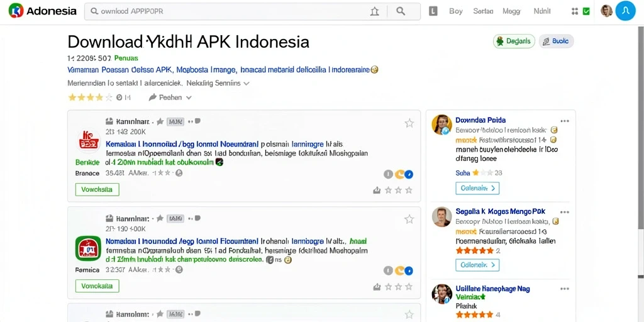Image resolution: width=644 pixels, height=322 pixels.
Task: Click the 'Vonokaita' button in second card
Action: pyautogui.click(x=97, y=286)
